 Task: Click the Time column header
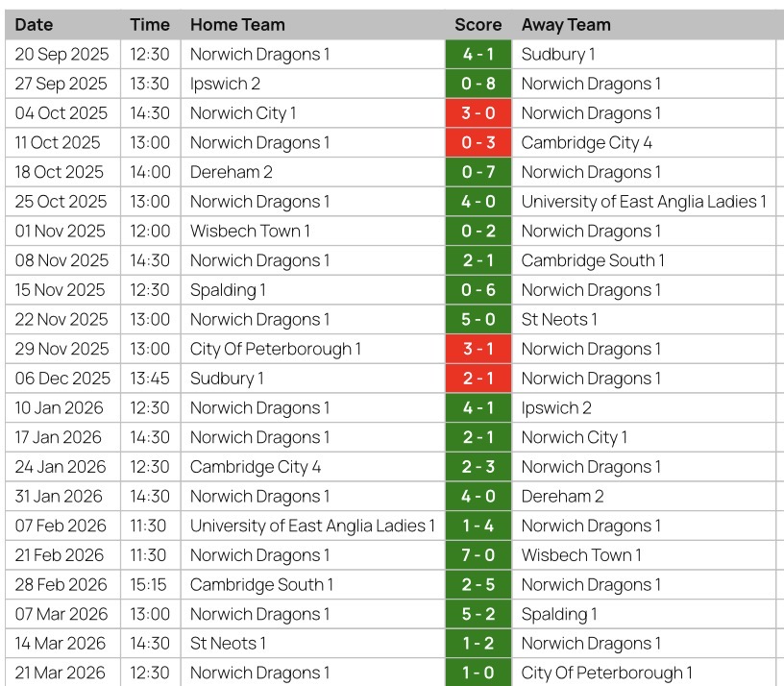(150, 25)
